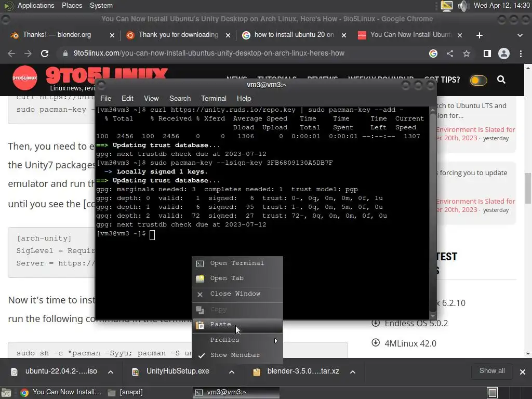Click the address bar URL field
532x399 pixels.
click(x=209, y=54)
